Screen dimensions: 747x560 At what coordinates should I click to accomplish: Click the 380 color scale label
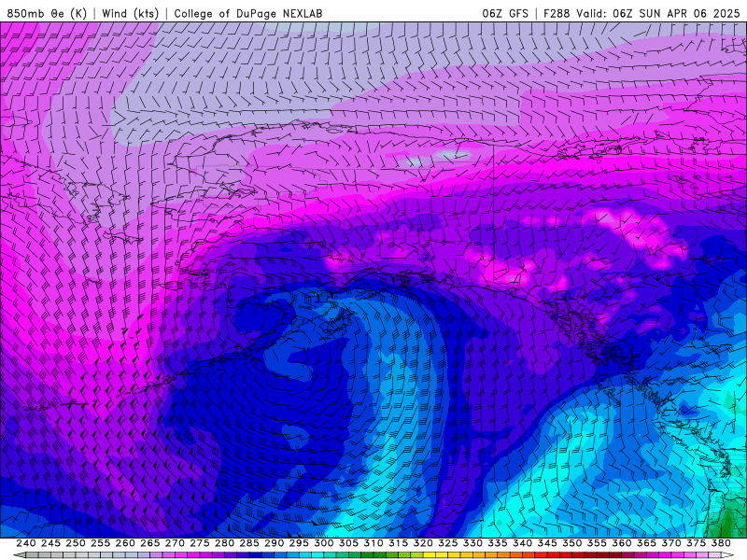[x=721, y=543]
